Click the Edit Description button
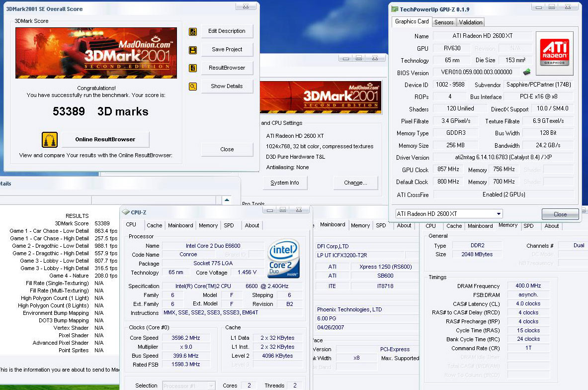Viewport: 588px width, 390px height. [x=227, y=31]
